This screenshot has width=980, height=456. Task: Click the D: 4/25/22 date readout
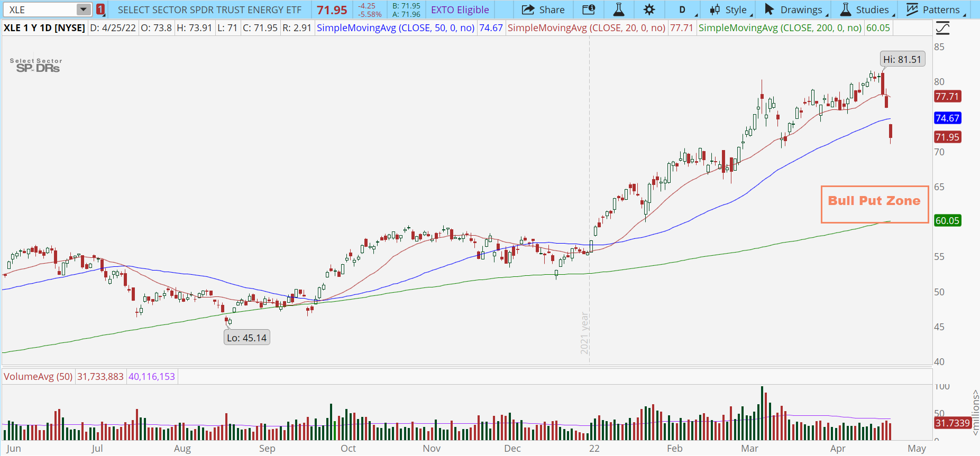tap(113, 28)
